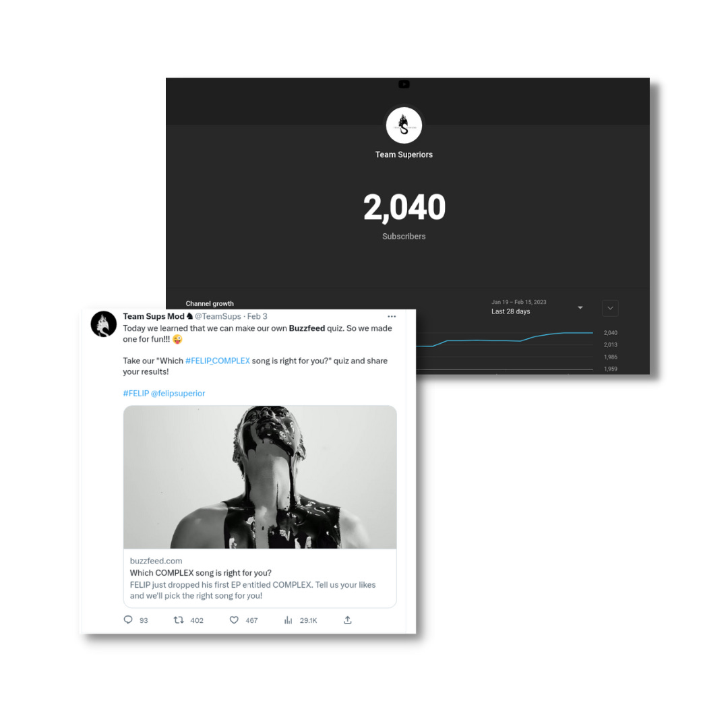Click the Buzzfeed quiz preview image
Screen dimensions: 728x728
(x=260, y=477)
